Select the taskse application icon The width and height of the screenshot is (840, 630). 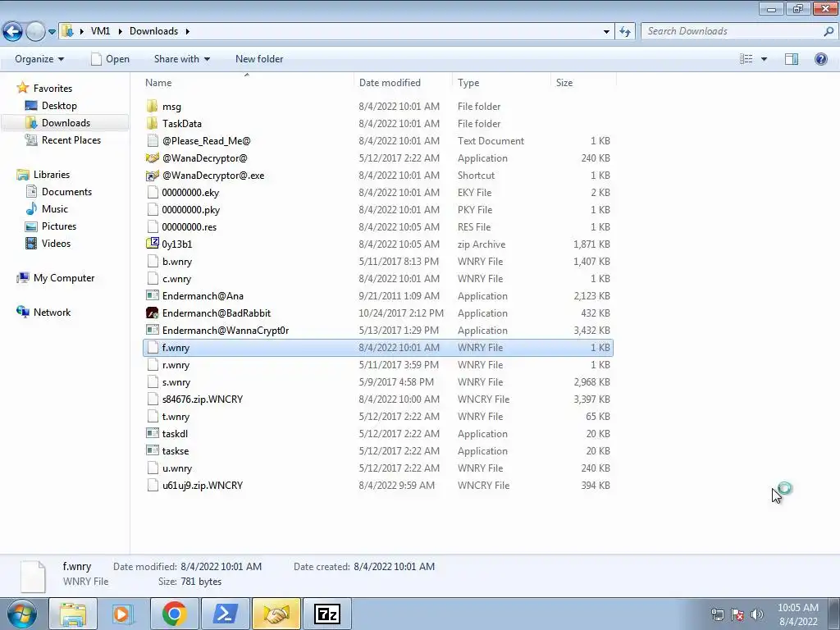pyautogui.click(x=152, y=450)
